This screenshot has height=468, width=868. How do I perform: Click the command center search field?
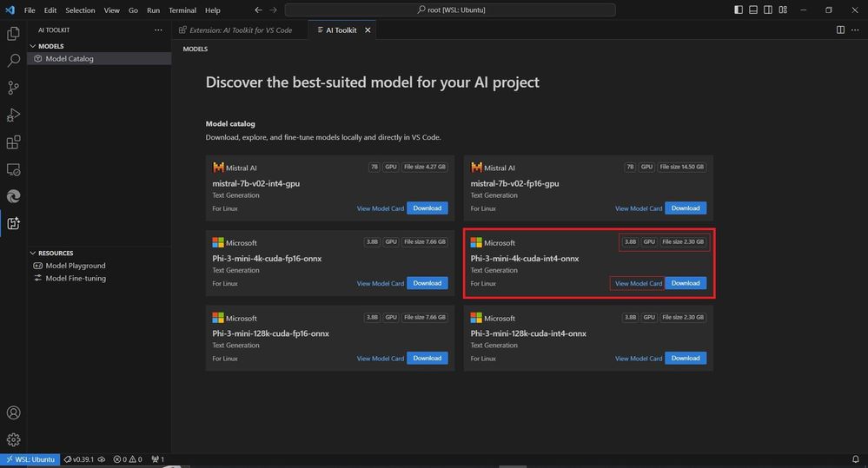(x=450, y=10)
